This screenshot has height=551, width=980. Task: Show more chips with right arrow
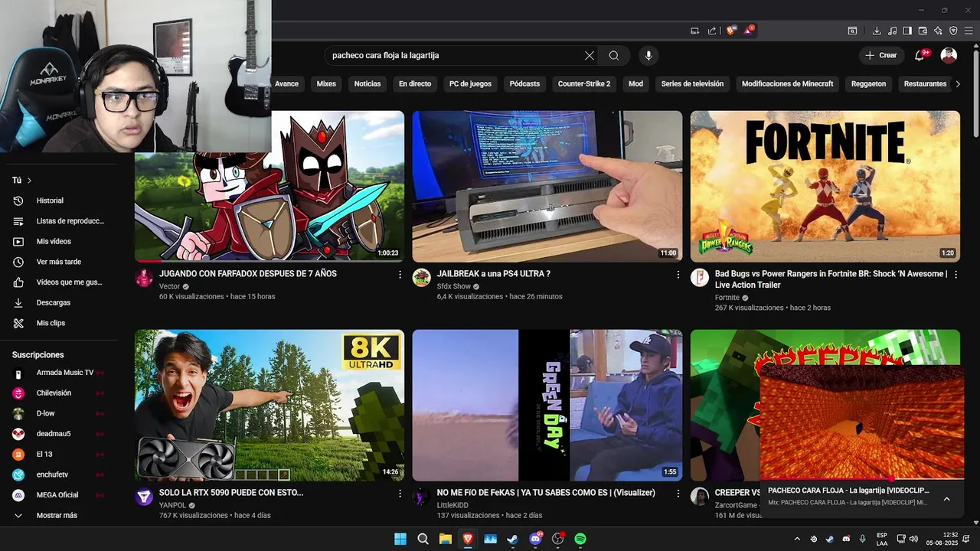pos(958,84)
